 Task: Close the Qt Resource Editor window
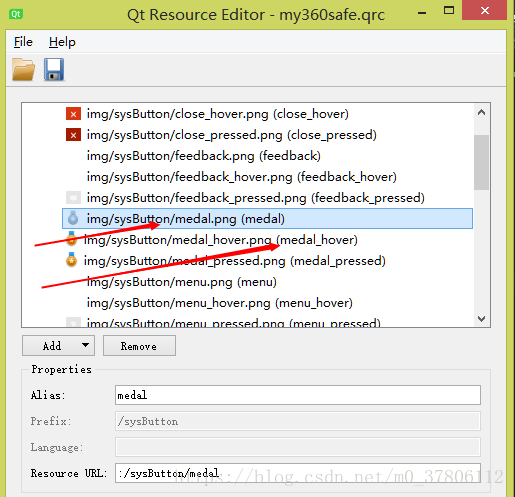(485, 11)
